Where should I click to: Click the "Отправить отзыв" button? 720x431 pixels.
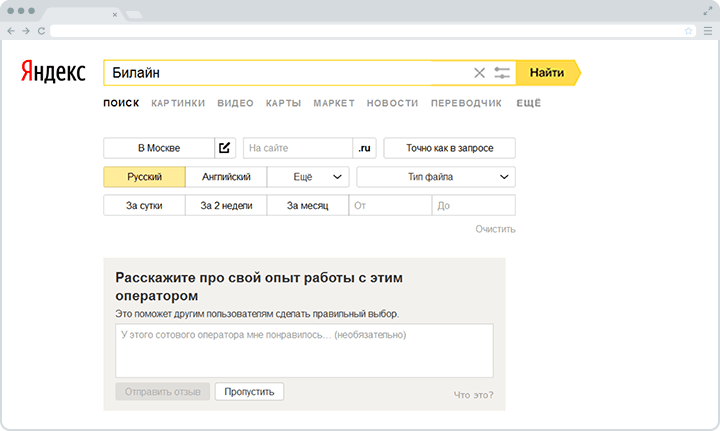point(163,392)
